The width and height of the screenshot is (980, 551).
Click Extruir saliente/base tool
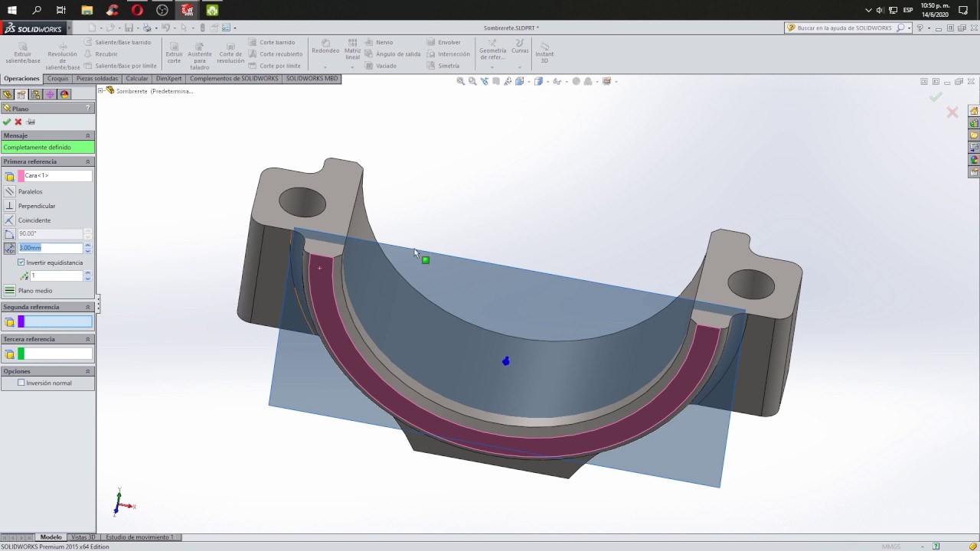[23, 52]
